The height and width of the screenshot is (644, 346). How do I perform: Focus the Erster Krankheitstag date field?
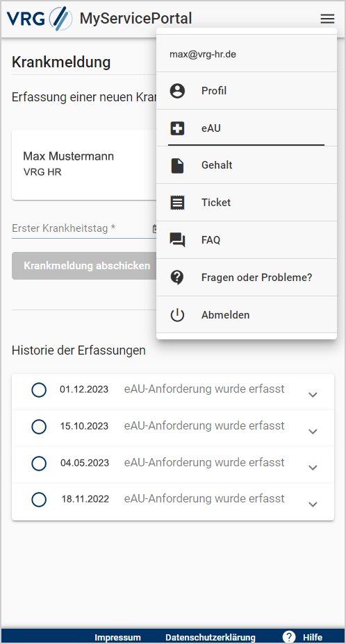[x=84, y=228]
